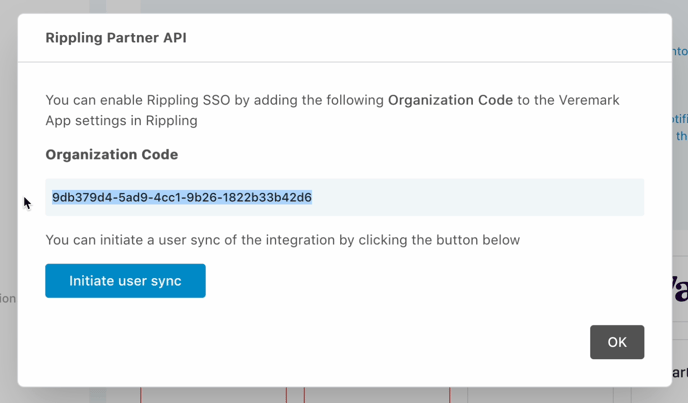Click the Rippling Partner API dialog title
Screen dimensions: 688x403
(x=116, y=38)
